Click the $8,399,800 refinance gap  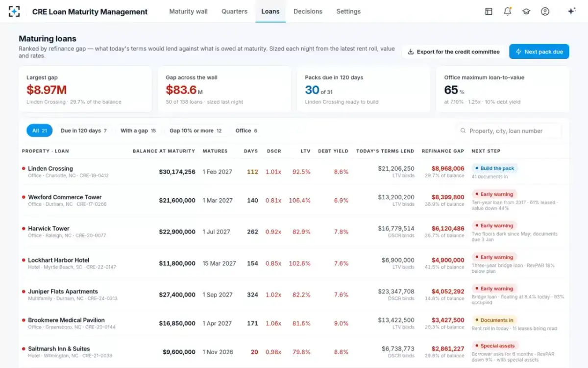point(448,197)
